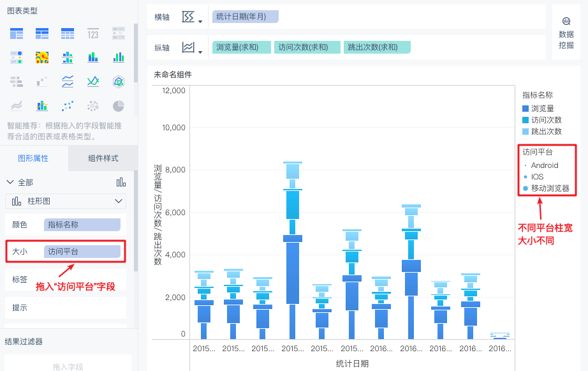Click the 结果过滤器 section heading

coord(24,342)
